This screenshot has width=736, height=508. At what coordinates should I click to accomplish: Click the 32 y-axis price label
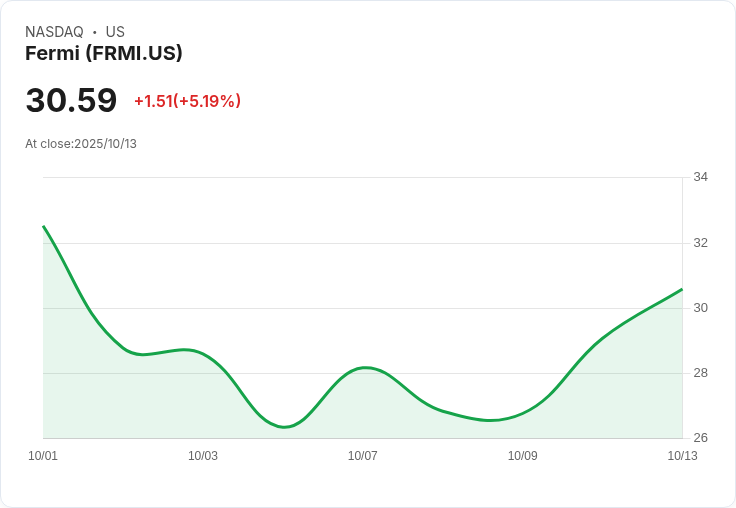tap(700, 242)
